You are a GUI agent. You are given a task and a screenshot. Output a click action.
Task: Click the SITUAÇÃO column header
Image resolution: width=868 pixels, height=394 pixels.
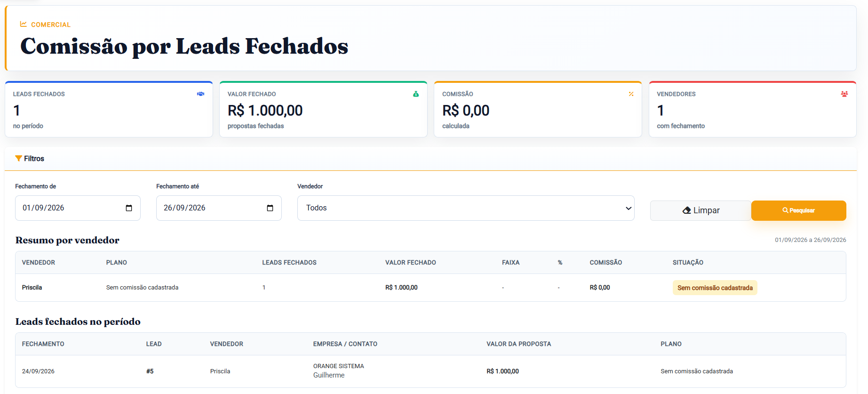[x=688, y=263]
